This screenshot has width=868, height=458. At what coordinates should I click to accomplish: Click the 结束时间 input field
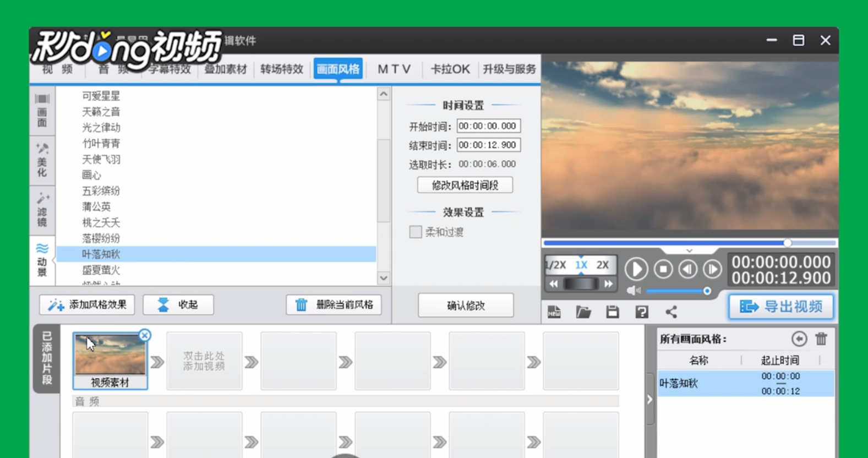tap(489, 145)
